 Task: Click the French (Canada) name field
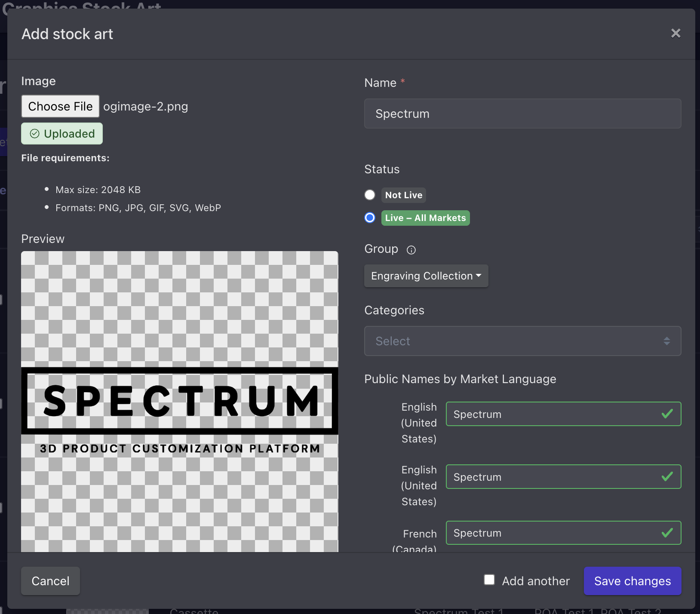tap(563, 533)
